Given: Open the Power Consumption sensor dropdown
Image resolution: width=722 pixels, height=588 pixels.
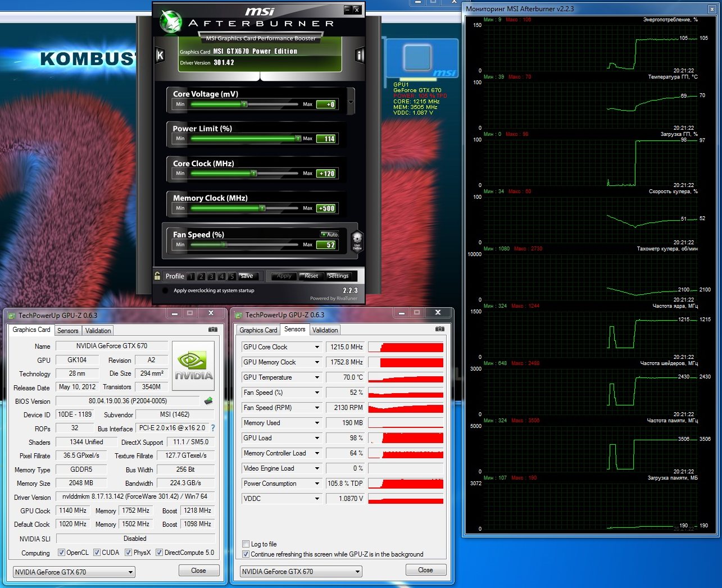Looking at the screenshot, I should point(317,484).
